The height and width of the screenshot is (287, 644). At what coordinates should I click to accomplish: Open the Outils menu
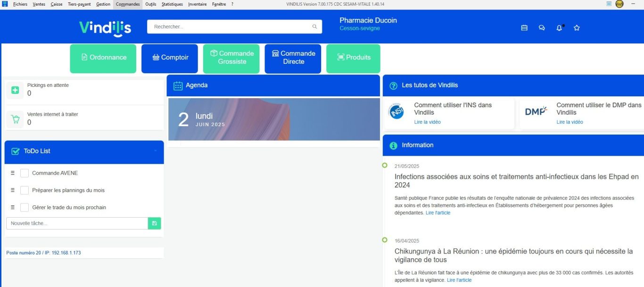pyautogui.click(x=151, y=4)
